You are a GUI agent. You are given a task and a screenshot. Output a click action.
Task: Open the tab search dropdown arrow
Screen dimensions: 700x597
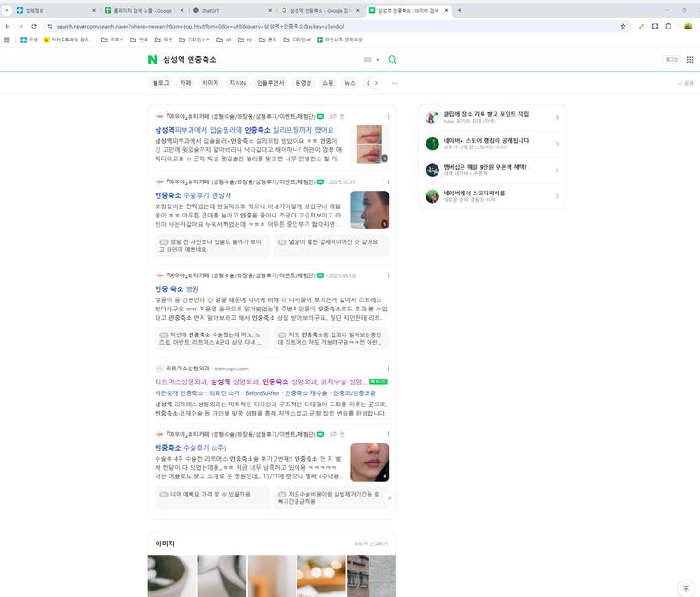(6, 10)
